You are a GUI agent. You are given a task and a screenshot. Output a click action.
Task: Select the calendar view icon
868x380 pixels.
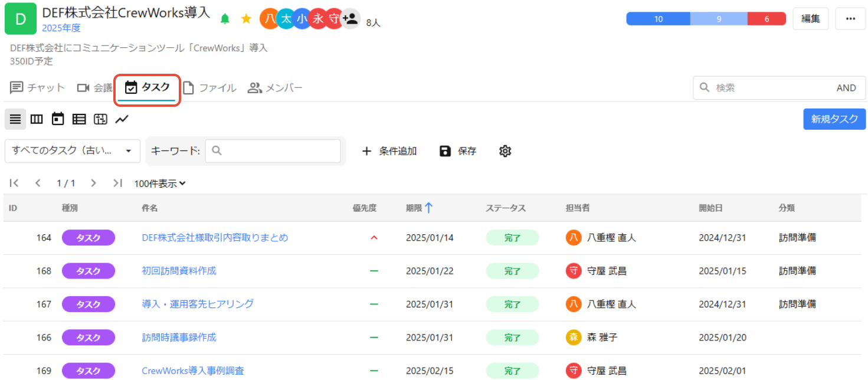58,119
